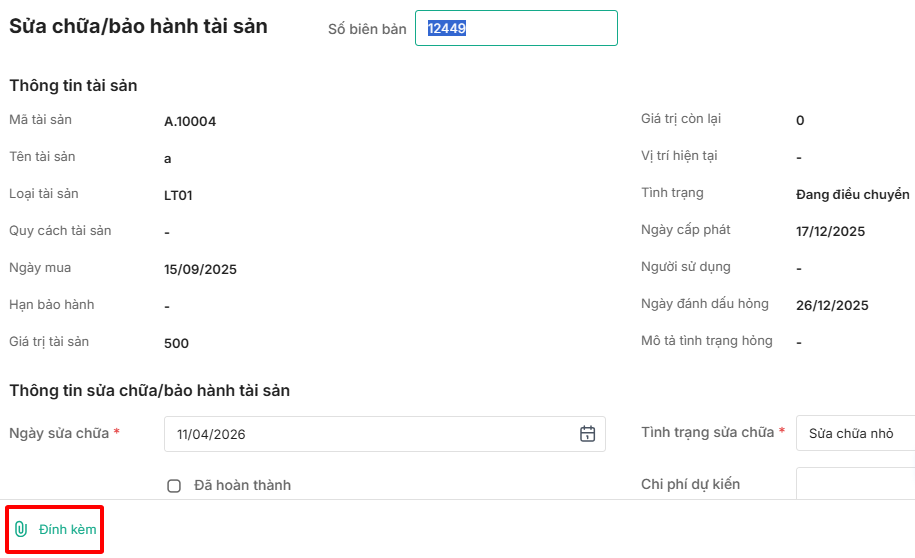
Task: Click the Thông tin tài sản section heading
Action: click(x=73, y=86)
